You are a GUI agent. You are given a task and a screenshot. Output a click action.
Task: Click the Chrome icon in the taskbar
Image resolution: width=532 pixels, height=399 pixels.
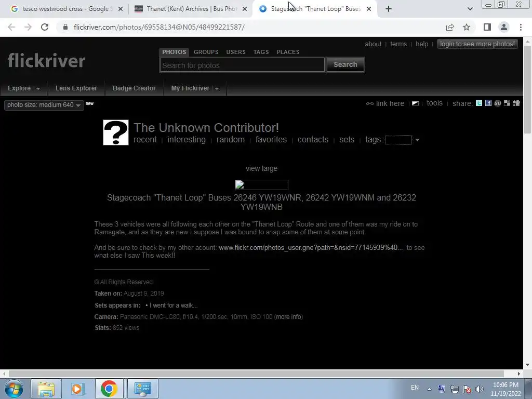pyautogui.click(x=109, y=389)
